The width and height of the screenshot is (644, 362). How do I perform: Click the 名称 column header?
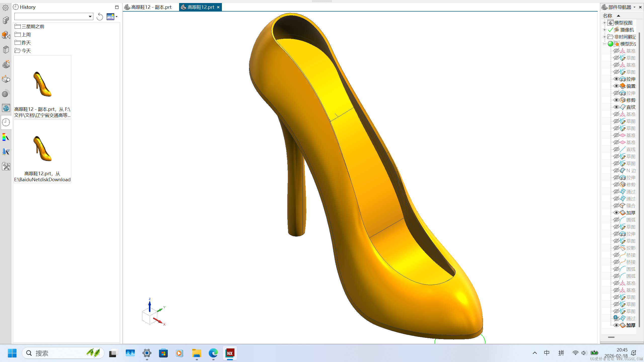click(x=608, y=16)
